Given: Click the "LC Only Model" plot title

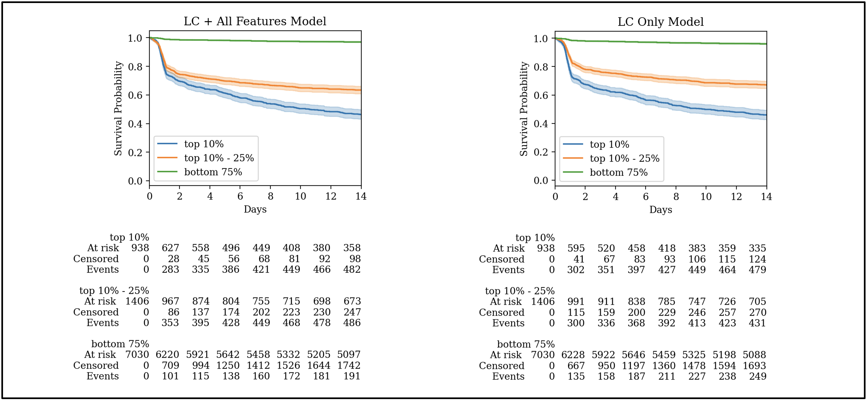Looking at the screenshot, I should [x=660, y=22].
